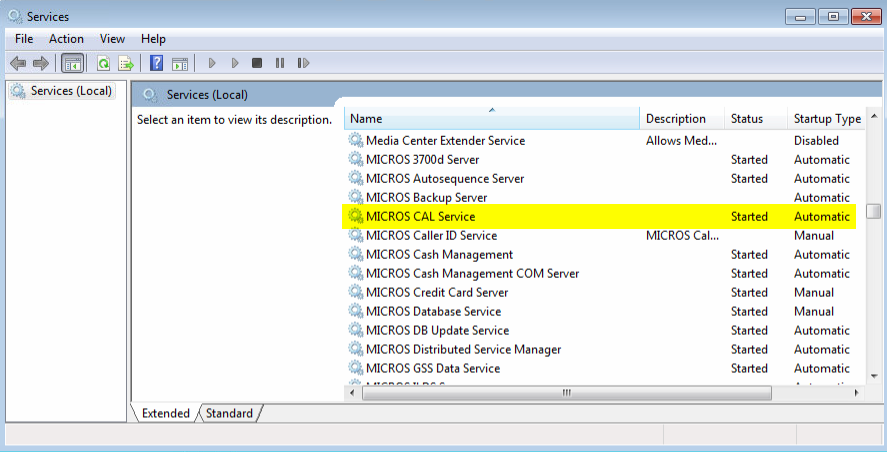Click the vertical scrollbar thumb

873,211
